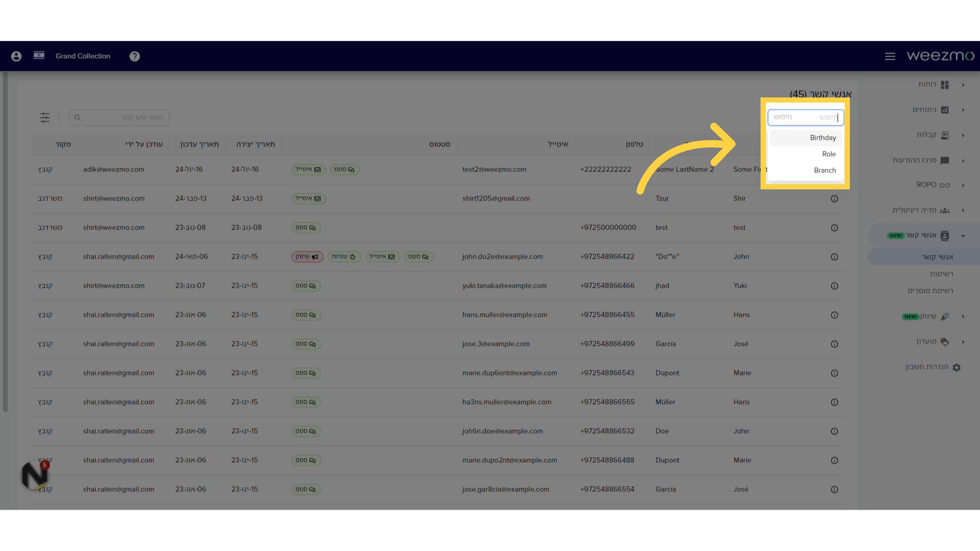
Task: Click the message center chat icon
Action: click(945, 161)
